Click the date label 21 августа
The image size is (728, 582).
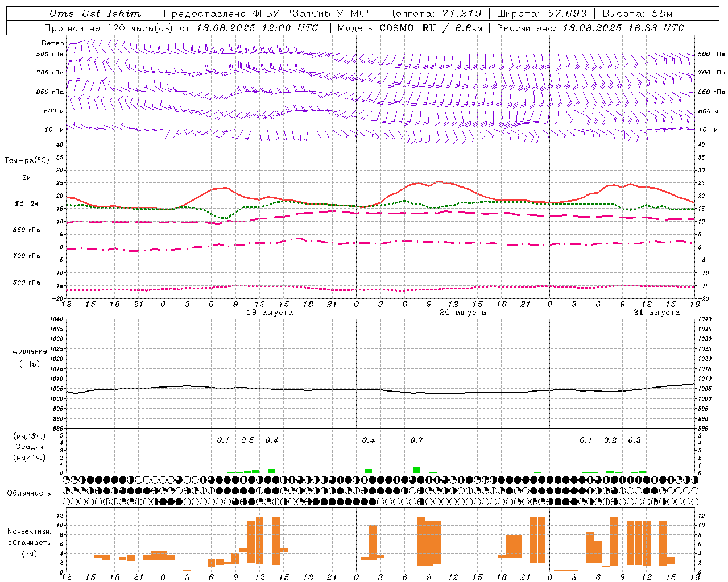pos(656,313)
